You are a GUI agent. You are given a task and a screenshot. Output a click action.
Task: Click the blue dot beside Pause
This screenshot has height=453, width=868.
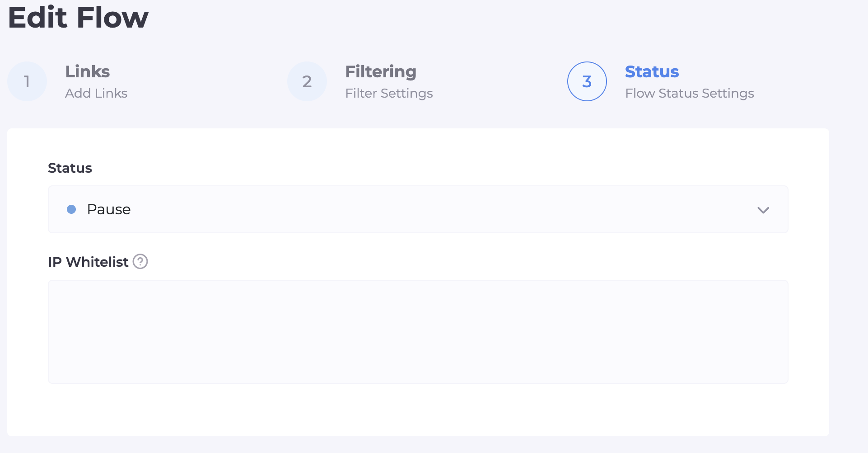71,209
